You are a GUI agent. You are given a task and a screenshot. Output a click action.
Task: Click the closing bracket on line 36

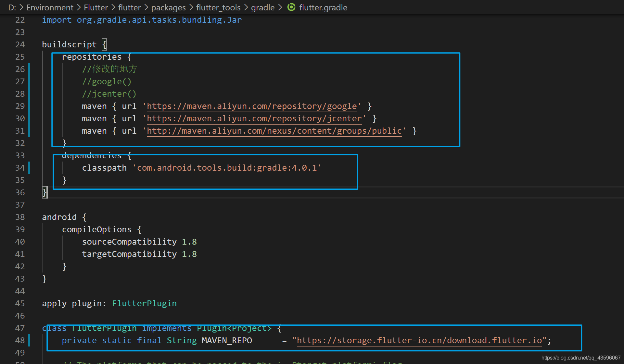(45, 192)
